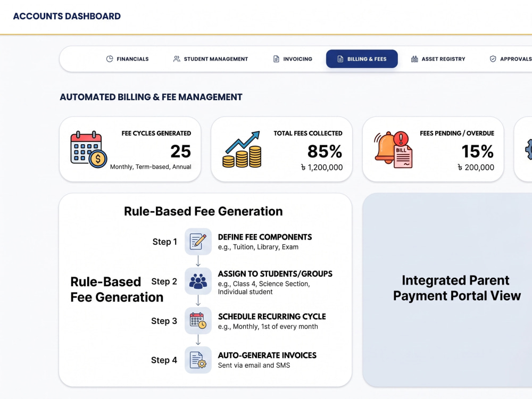The width and height of the screenshot is (532, 399).
Task: Click the Billing & Fees document icon
Action: pos(340,59)
